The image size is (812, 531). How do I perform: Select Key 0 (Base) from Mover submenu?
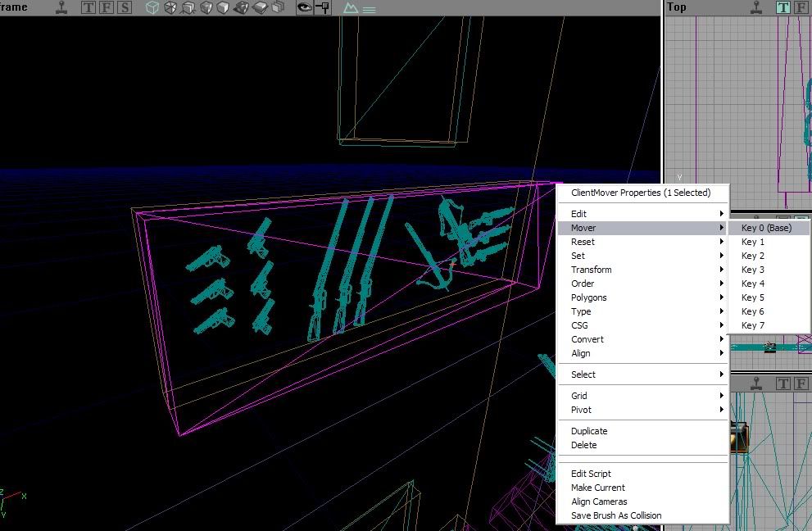pyautogui.click(x=766, y=228)
